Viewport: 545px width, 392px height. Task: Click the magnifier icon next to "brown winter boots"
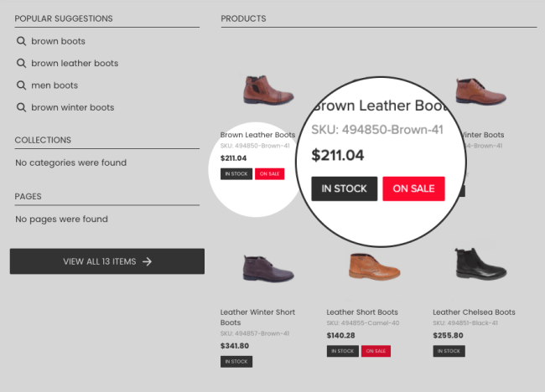click(x=22, y=107)
